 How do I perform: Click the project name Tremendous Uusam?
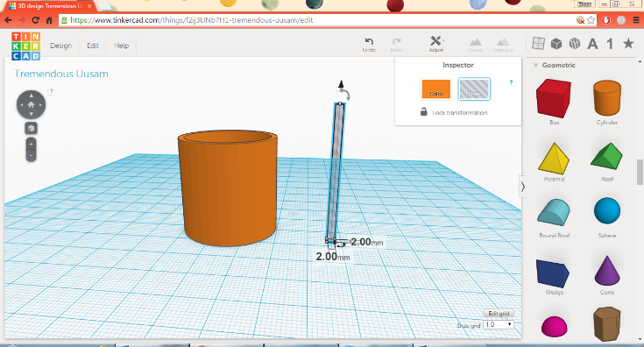[61, 74]
